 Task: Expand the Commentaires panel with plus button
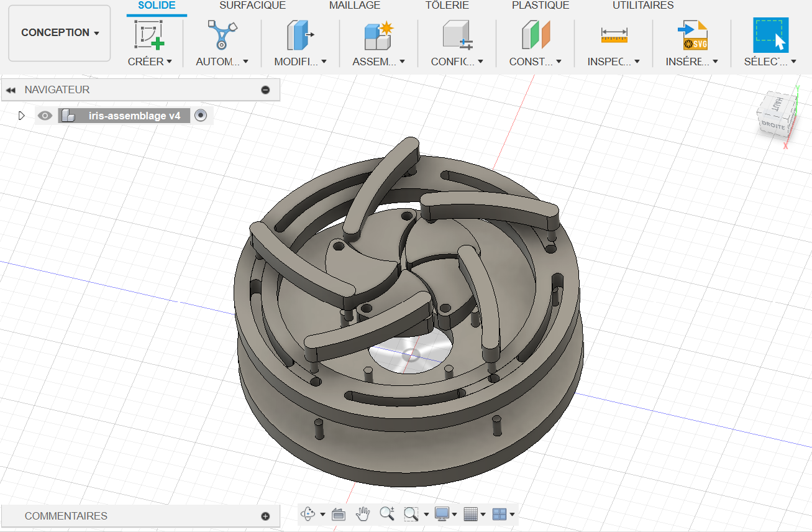[x=265, y=516]
